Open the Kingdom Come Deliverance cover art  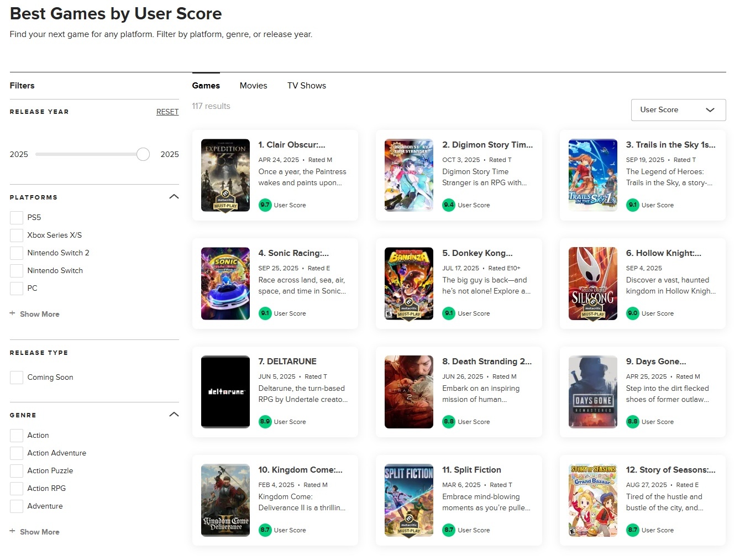(225, 500)
